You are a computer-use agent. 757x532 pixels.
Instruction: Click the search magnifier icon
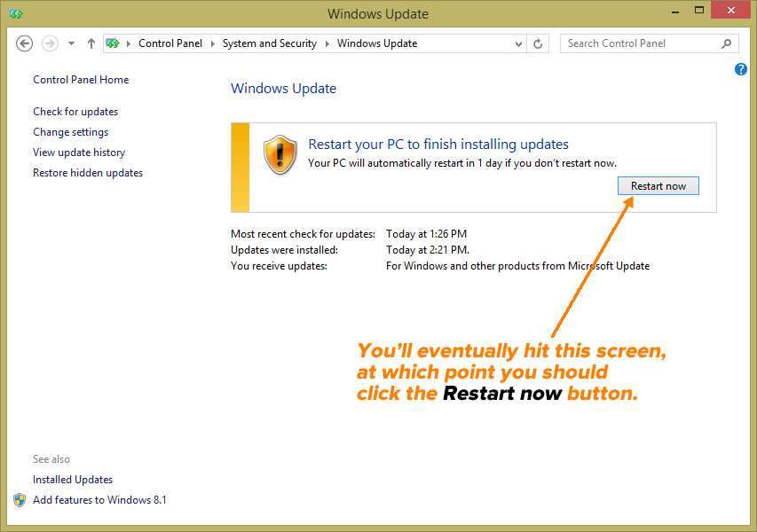coord(726,44)
